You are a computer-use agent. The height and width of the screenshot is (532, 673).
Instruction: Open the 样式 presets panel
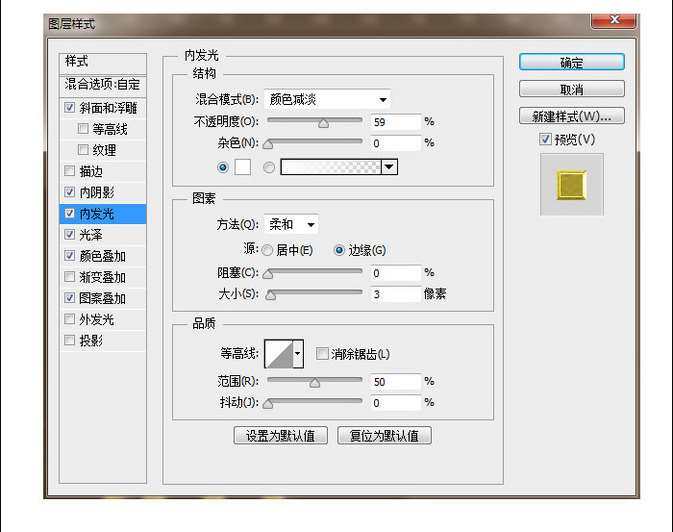[x=103, y=62]
